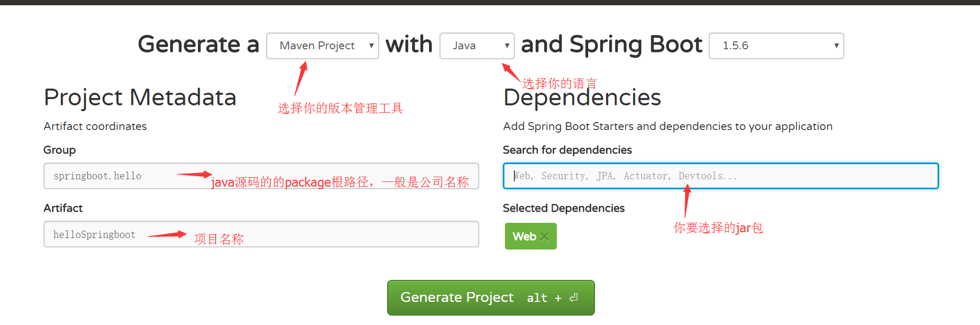Open the Maven Project type dropdown

(x=322, y=46)
